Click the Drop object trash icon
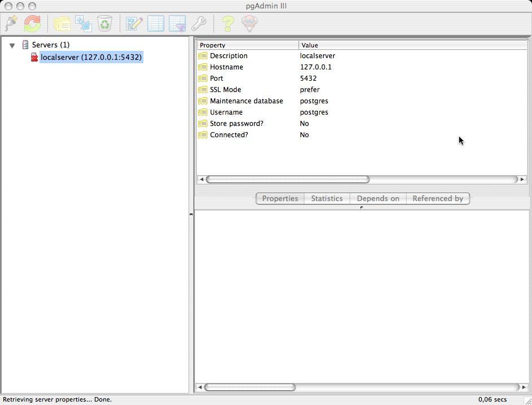This screenshot has height=405, width=532. pyautogui.click(x=105, y=24)
